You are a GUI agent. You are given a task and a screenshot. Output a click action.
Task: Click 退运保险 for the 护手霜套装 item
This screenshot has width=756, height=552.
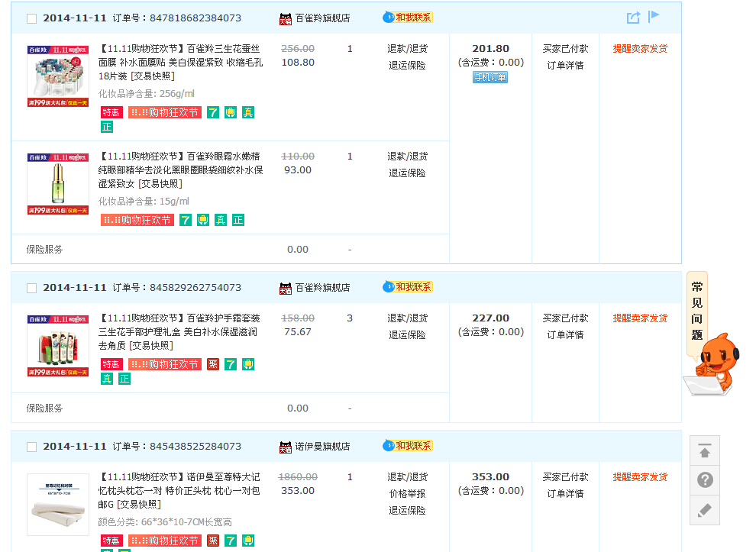408,335
